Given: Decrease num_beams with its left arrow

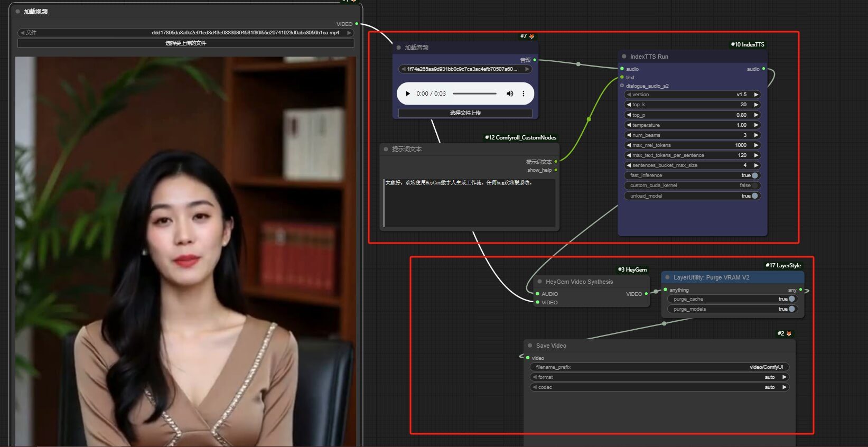Looking at the screenshot, I should [629, 135].
